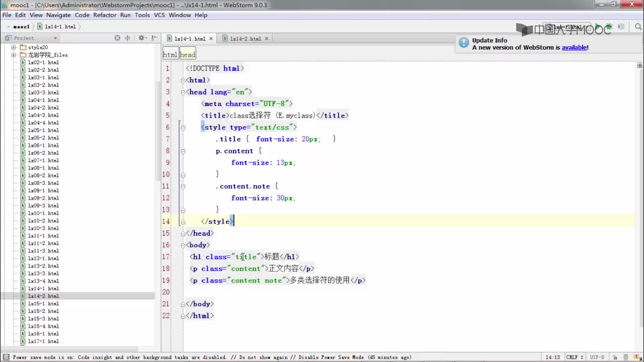The height and width of the screenshot is (362, 644).
Task: Close the lx14-2.html tab
Action: [x=267, y=39]
